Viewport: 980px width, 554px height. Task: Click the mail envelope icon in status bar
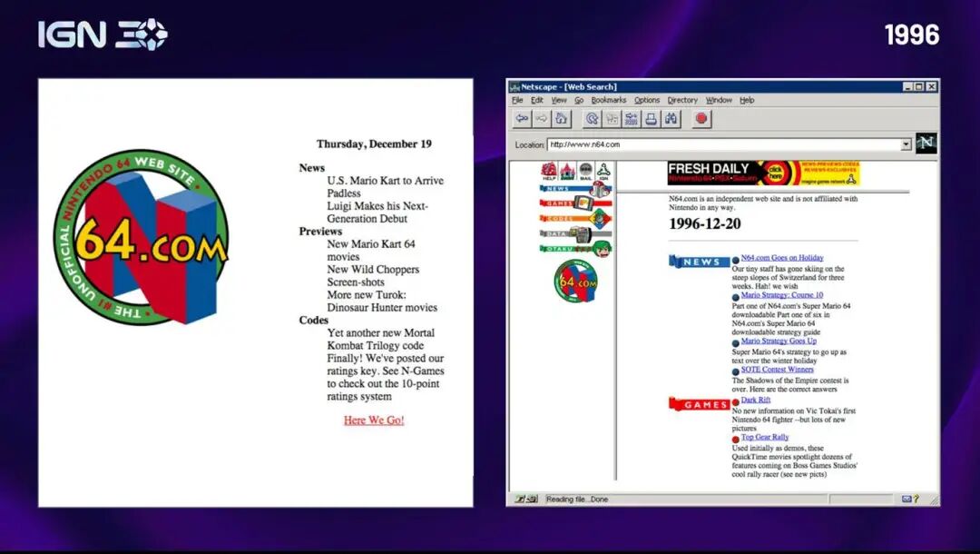[906, 499]
